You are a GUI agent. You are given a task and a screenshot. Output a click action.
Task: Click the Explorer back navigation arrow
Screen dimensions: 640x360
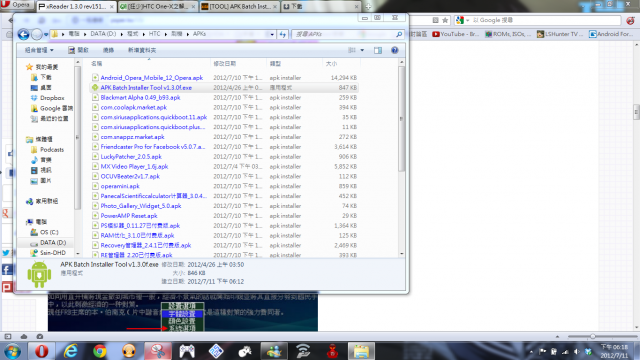[23, 34]
